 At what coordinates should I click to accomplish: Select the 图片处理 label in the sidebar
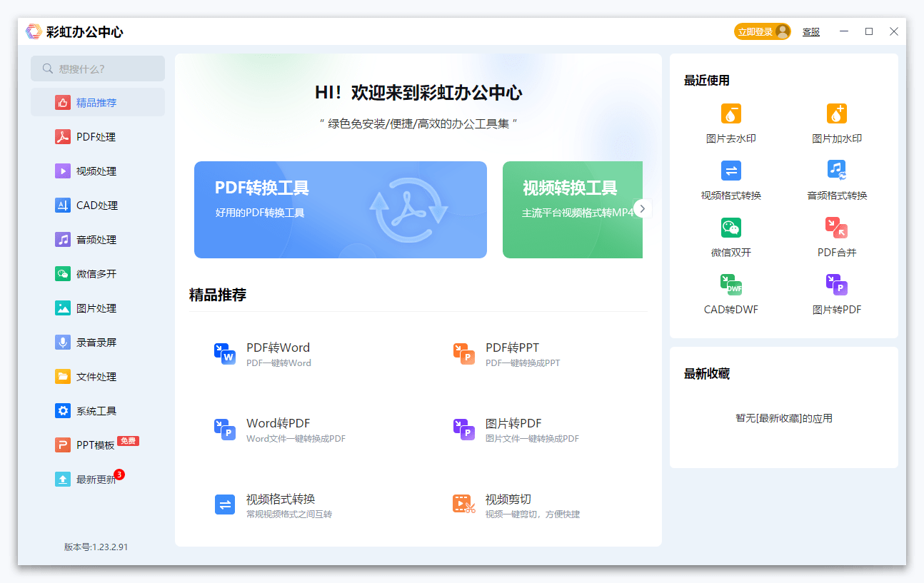[96, 308]
